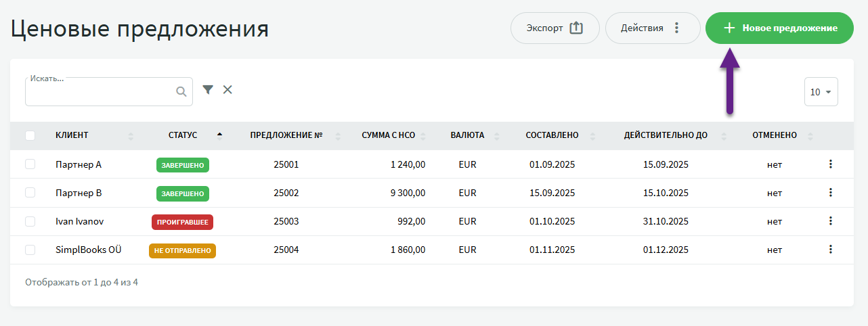
Task: Sort table by Клиент column
Action: tap(72, 135)
